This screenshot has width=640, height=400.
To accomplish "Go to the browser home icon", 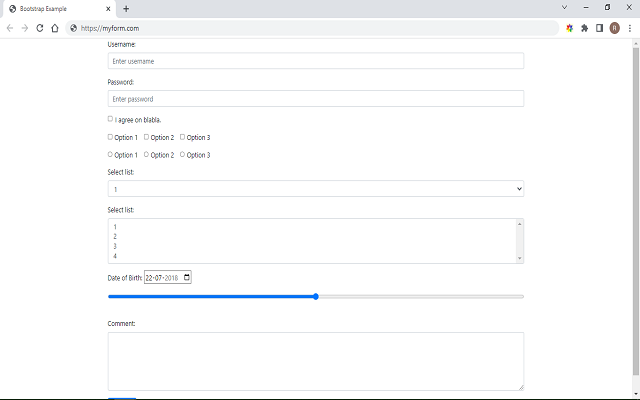I will (x=55, y=28).
